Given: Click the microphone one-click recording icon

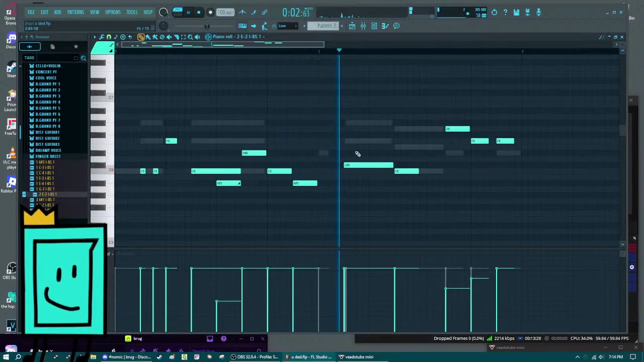Looking at the screenshot, I should [538, 12].
